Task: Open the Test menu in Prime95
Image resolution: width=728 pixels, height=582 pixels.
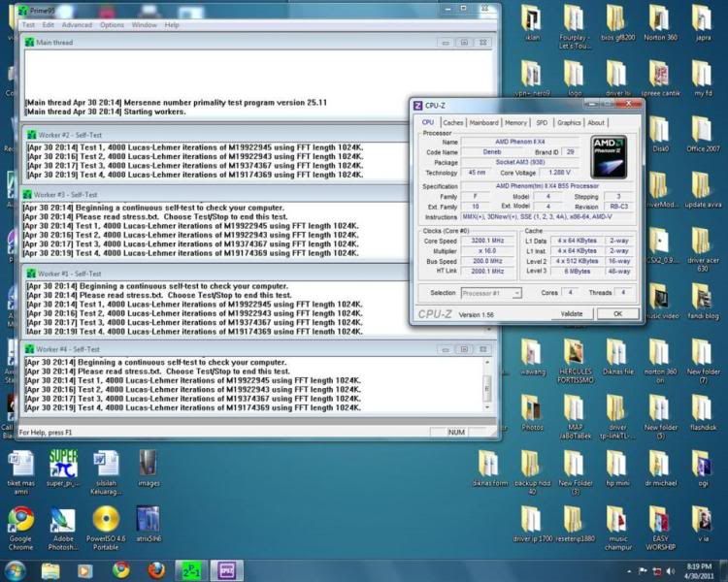Action: coord(28,25)
